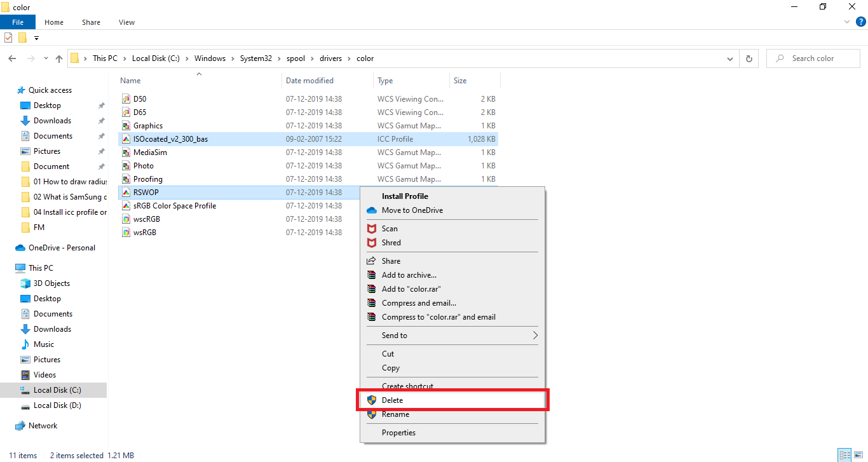Image resolution: width=868 pixels, height=462 pixels.
Task: Click the McAfee Shred icon
Action: pos(372,243)
